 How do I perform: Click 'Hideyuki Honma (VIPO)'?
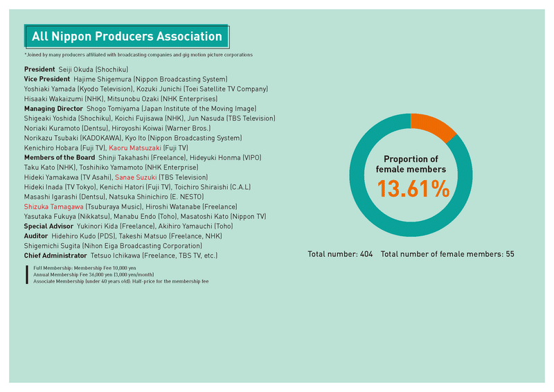point(226,158)
